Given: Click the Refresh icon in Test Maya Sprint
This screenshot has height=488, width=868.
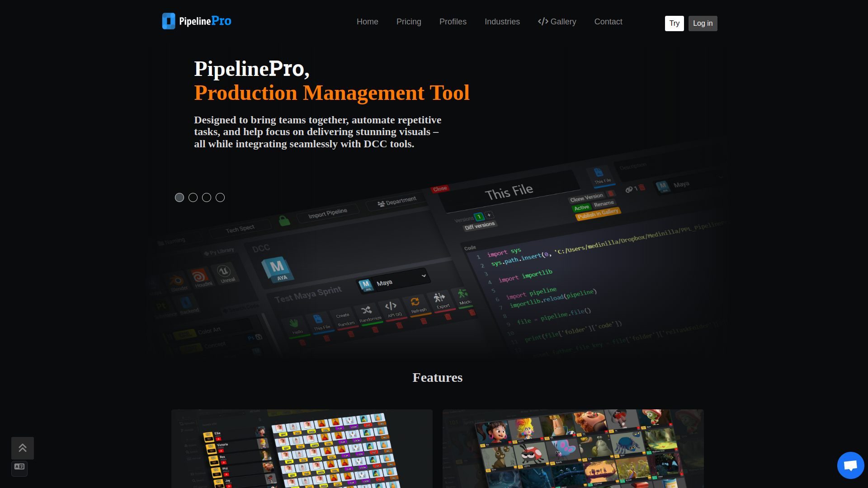Looking at the screenshot, I should [x=416, y=302].
